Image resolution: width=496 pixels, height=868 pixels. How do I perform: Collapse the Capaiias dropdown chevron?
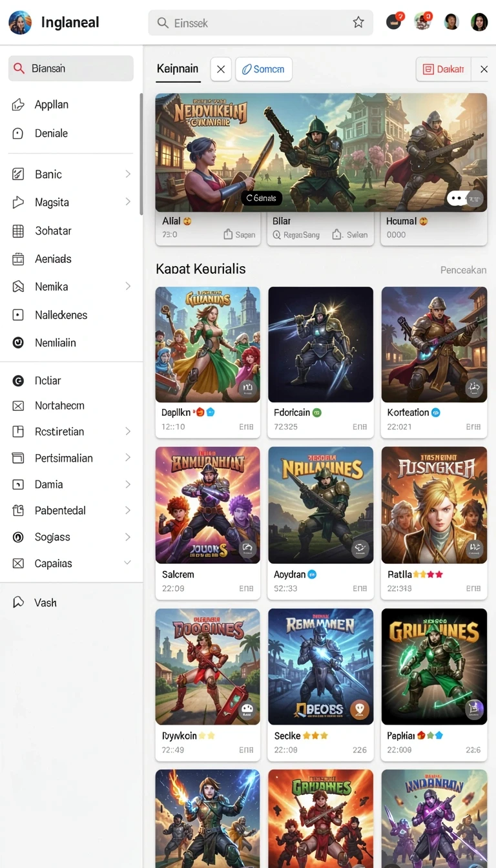pyautogui.click(x=128, y=563)
